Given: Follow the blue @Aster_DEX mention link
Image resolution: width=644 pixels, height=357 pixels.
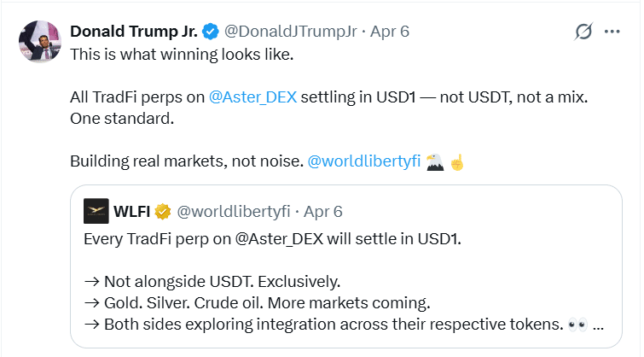Looking at the screenshot, I should (252, 97).
